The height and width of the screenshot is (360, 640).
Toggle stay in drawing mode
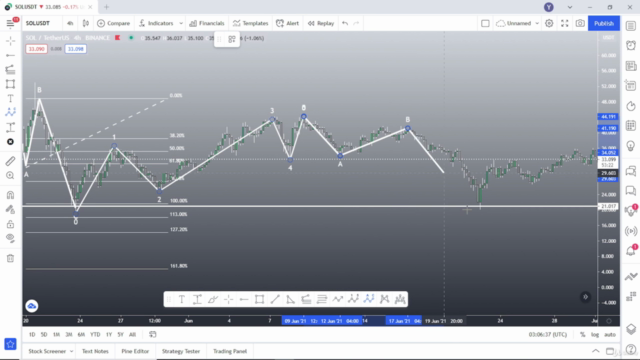11,209
